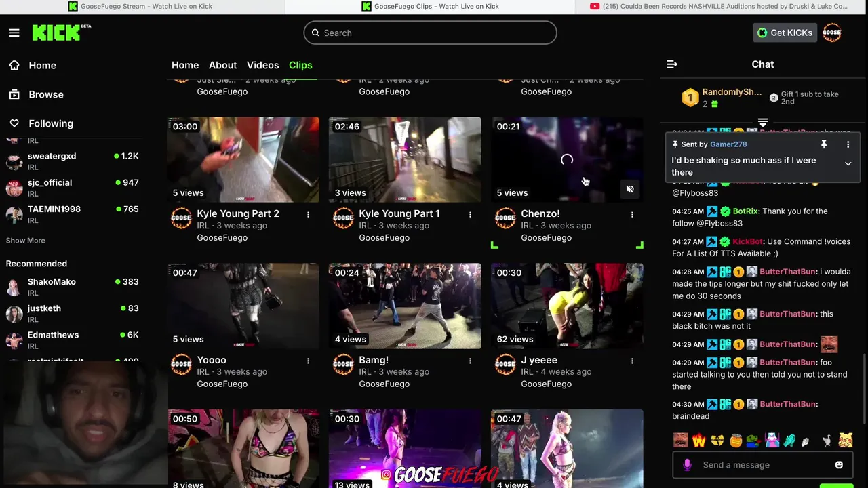Click the chat scrollbar
868x488 pixels.
[865, 390]
